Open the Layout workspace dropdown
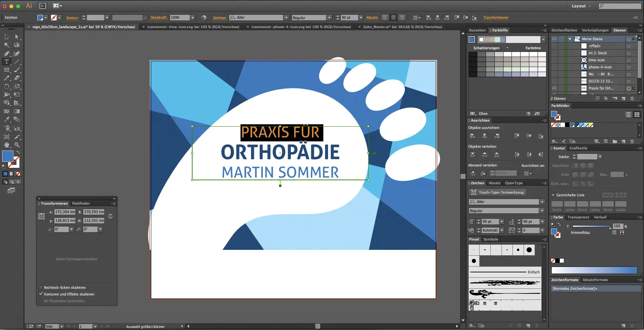 (581, 6)
